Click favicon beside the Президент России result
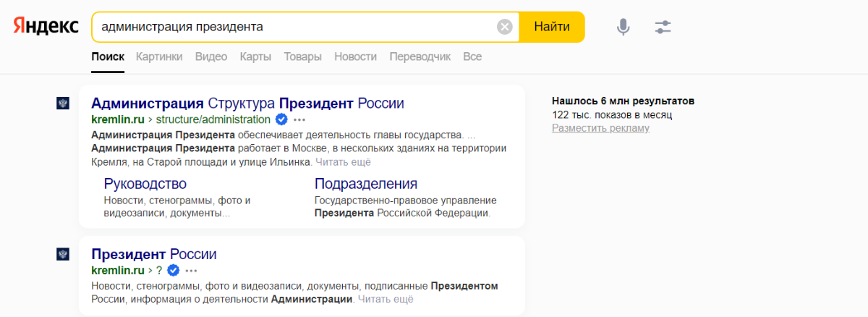This screenshot has height=317, width=868. (63, 254)
